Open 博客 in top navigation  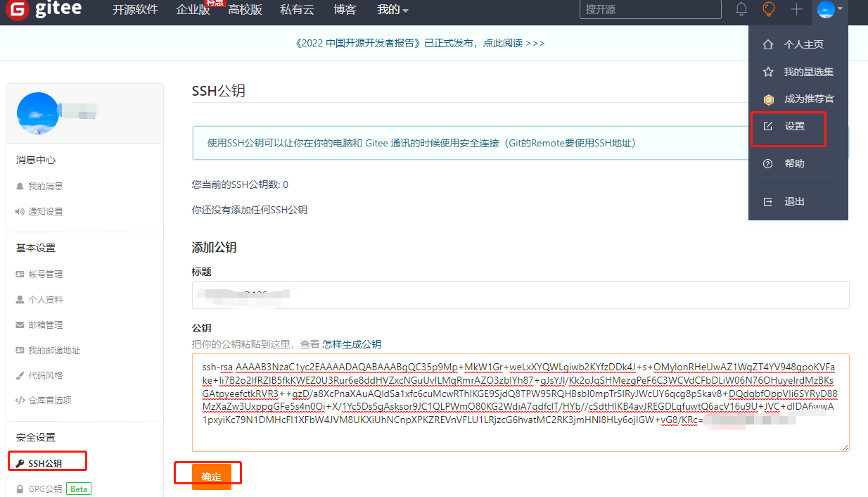(x=345, y=10)
